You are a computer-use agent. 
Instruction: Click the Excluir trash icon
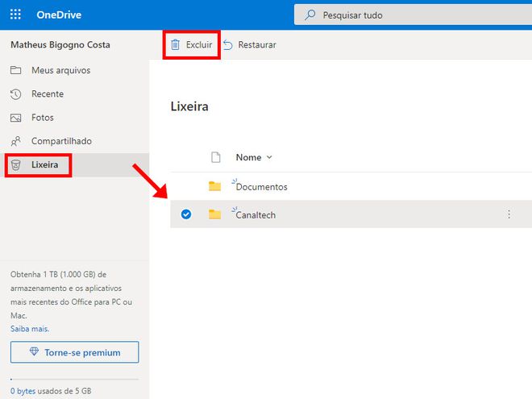pos(175,45)
